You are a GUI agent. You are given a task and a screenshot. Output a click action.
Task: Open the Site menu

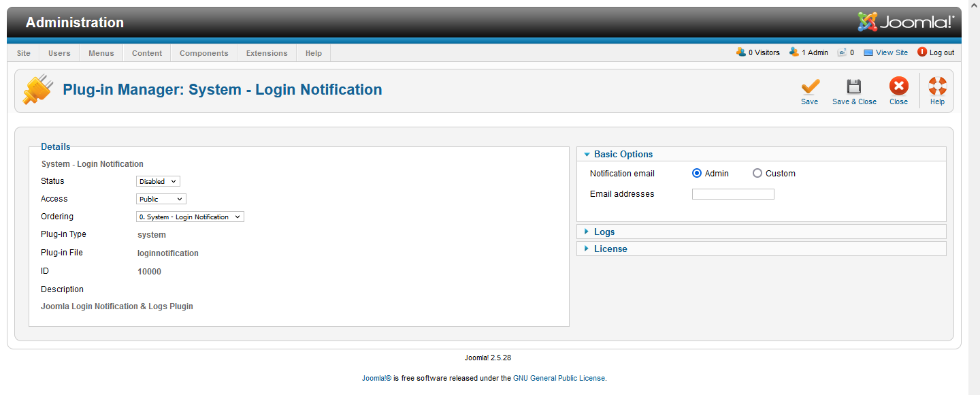click(24, 53)
